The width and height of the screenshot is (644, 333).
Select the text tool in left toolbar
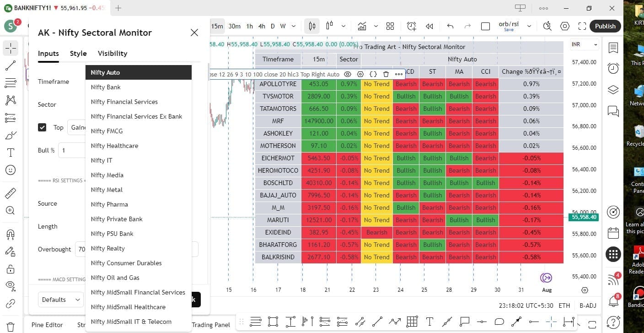pyautogui.click(x=11, y=153)
